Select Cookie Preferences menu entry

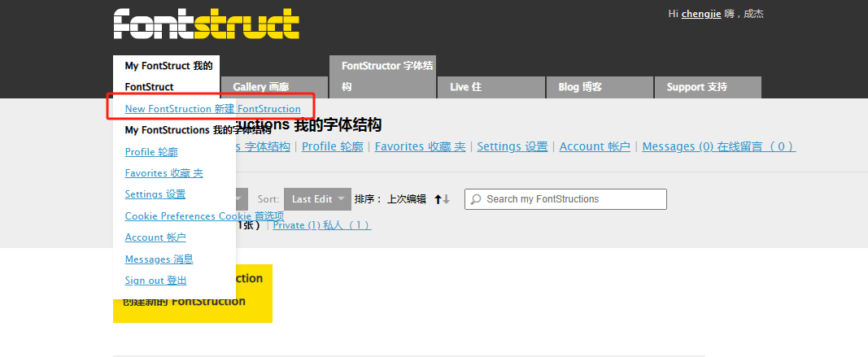point(204,216)
